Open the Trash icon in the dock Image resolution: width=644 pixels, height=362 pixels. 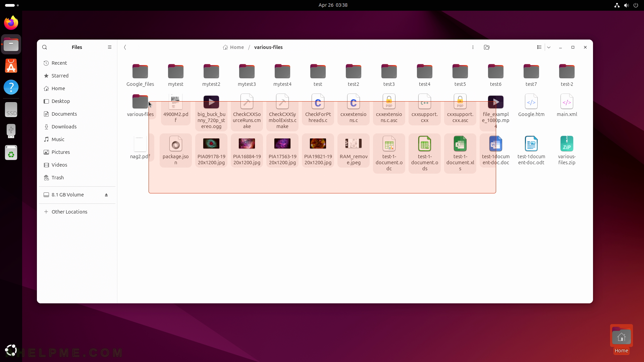[11, 153]
